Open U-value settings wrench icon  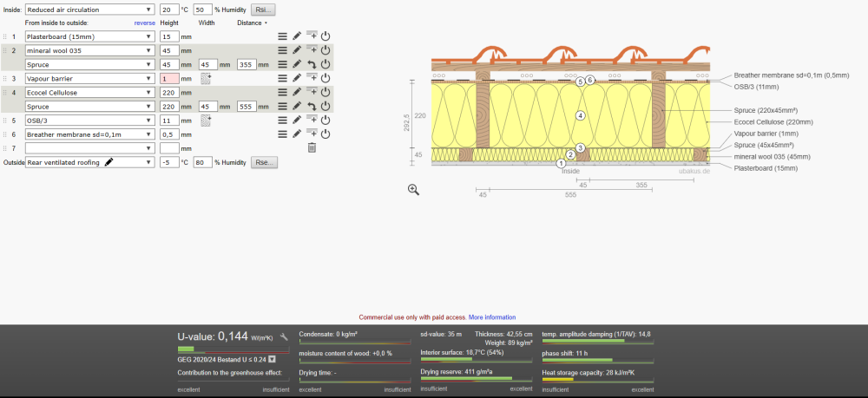click(284, 336)
